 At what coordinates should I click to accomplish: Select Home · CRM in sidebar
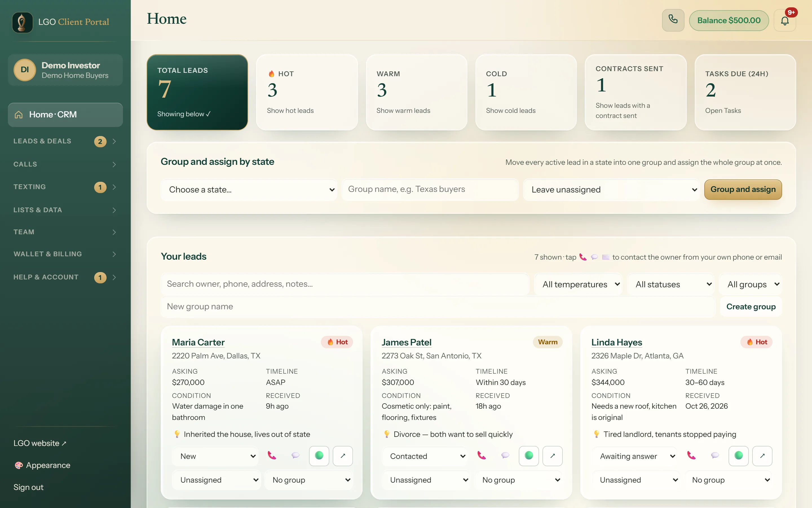click(65, 115)
